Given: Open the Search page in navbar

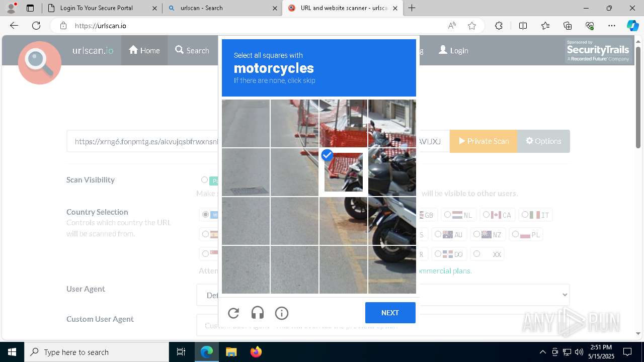Looking at the screenshot, I should pos(192,50).
